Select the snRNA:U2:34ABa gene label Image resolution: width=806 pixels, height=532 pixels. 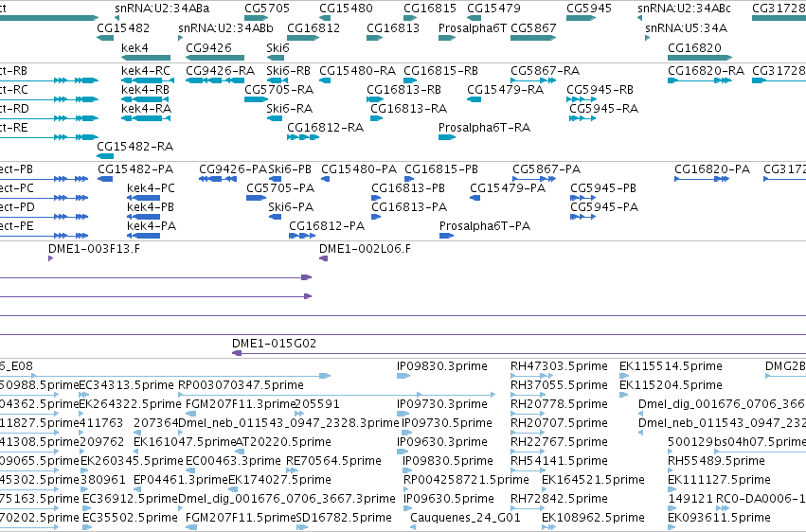point(162,9)
